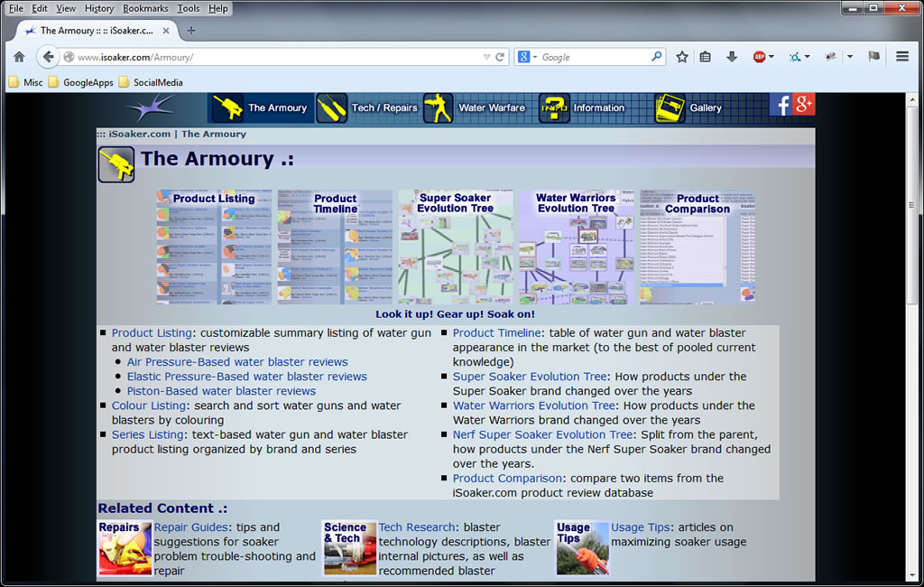Click the iSoaker star logo
The height and width of the screenshot is (587, 924).
(x=152, y=108)
